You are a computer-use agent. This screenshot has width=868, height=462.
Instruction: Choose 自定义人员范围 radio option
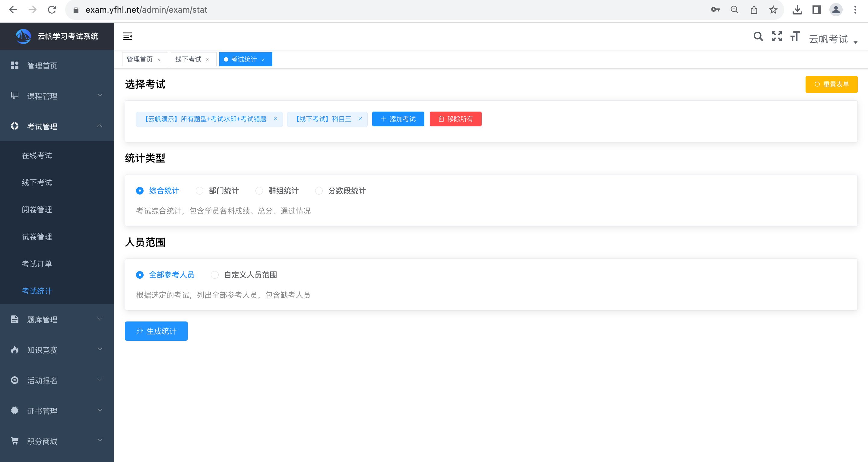(215, 275)
